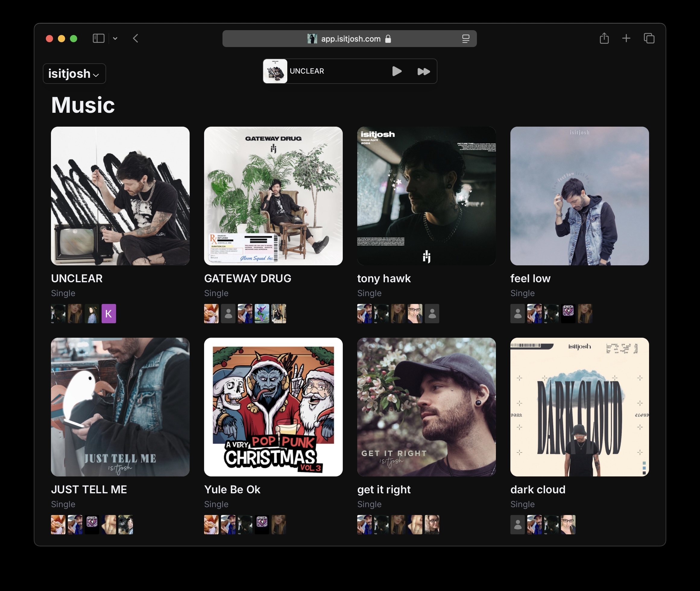
Task: Toggle the Safari sidebar
Action: pos(99,39)
